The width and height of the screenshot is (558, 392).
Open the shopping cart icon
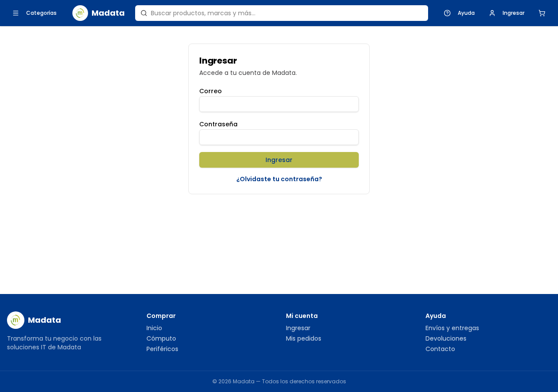click(542, 13)
